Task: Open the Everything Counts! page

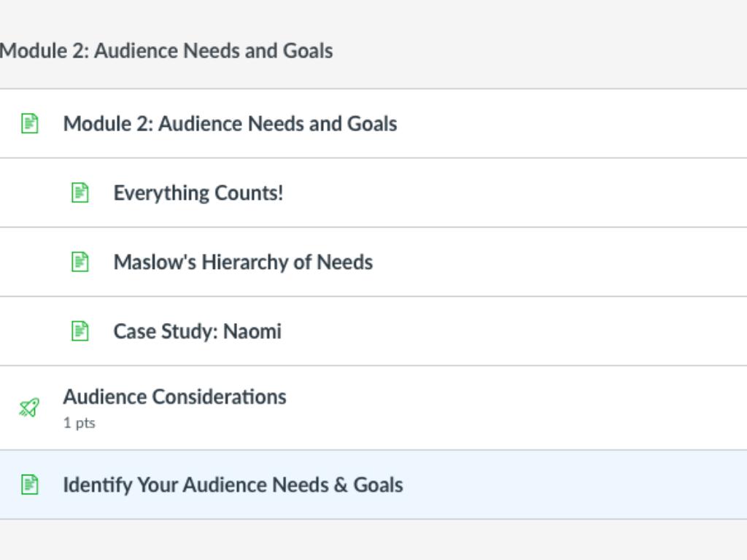Action: pos(198,192)
